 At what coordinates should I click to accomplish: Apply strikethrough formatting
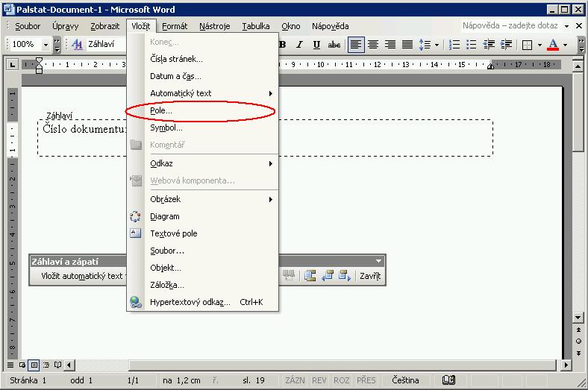(x=334, y=45)
